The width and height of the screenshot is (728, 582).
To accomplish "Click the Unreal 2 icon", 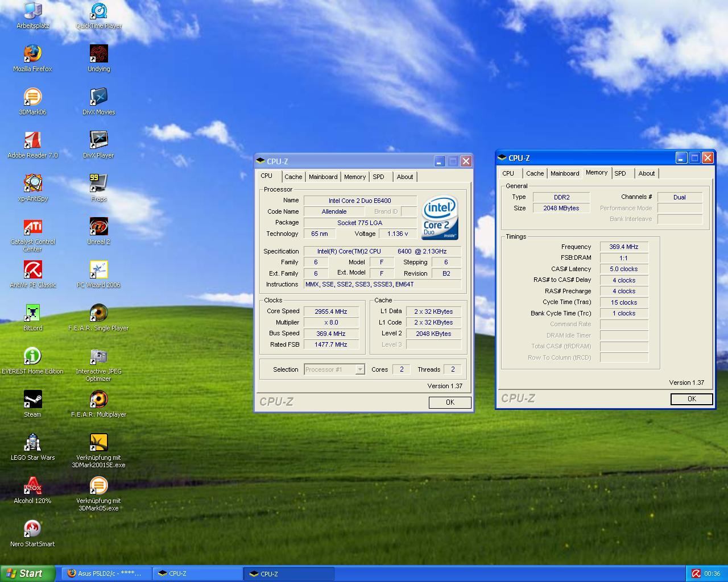I will pos(98,227).
